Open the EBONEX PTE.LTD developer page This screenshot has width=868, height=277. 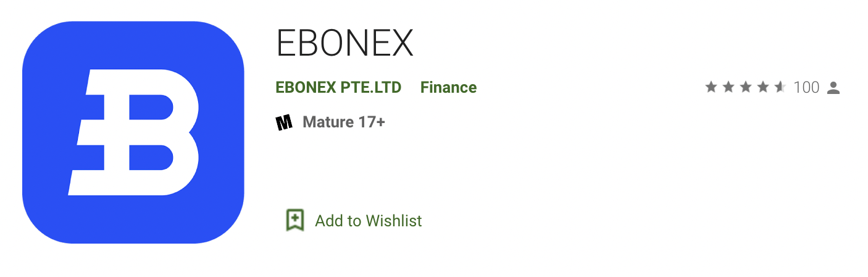[338, 88]
